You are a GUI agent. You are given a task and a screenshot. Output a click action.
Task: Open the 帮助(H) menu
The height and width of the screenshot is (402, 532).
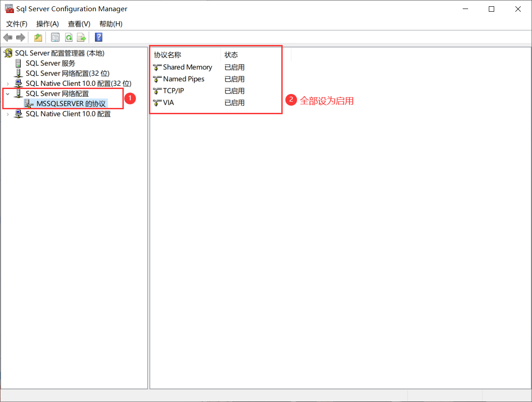(111, 24)
